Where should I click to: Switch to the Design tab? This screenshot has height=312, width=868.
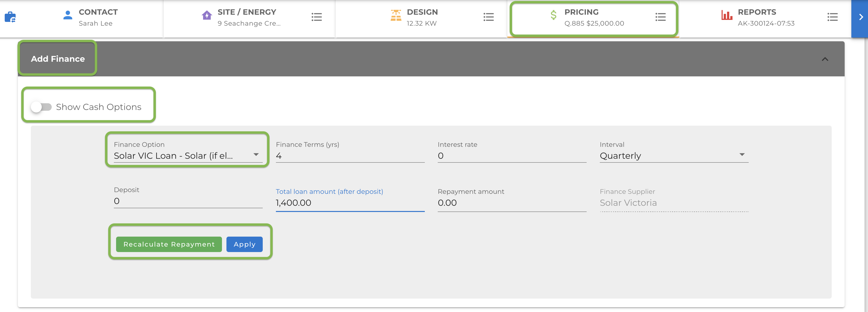click(421, 19)
